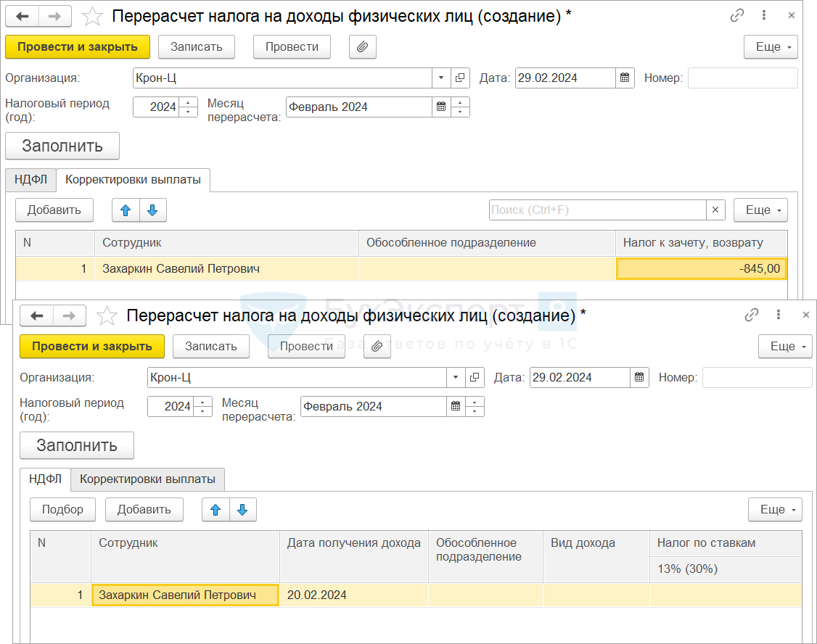This screenshot has height=644, width=817.
Task: Click the get-link icon in the back window title bar
Action: 737,15
